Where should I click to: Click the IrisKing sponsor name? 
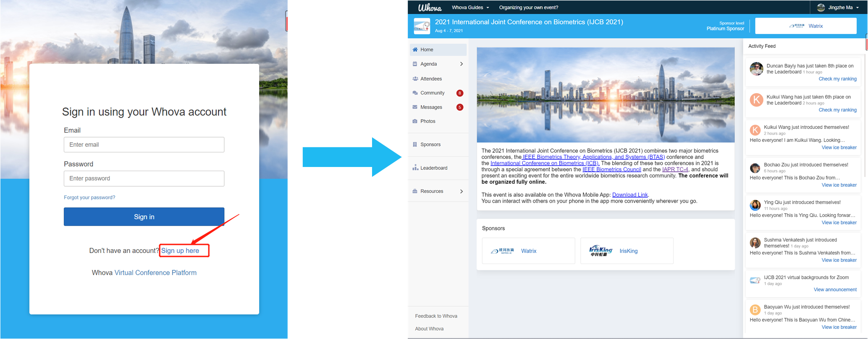(x=628, y=251)
